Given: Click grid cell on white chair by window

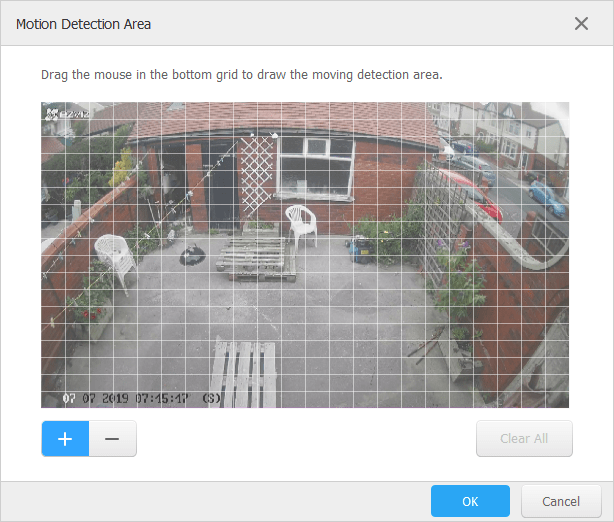Looking at the screenshot, I should click(294, 230).
